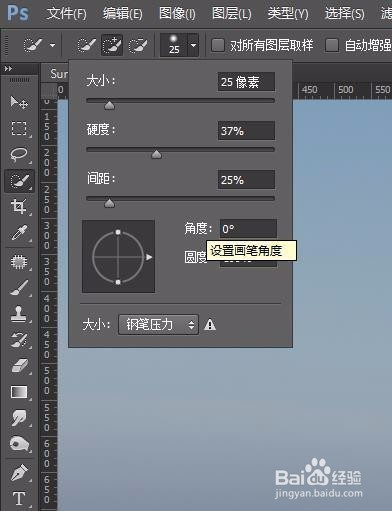The height and width of the screenshot is (511, 392).
Task: Open the 选择(S) menu
Action: click(344, 14)
